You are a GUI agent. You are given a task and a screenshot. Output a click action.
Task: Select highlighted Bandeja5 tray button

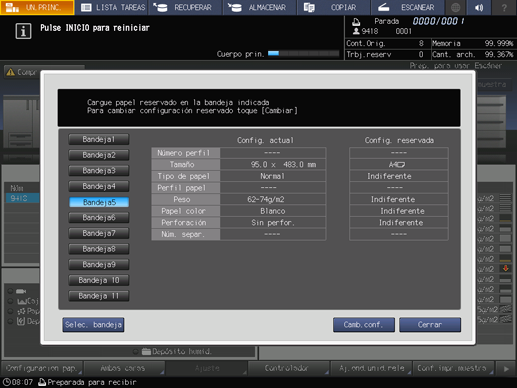(99, 202)
